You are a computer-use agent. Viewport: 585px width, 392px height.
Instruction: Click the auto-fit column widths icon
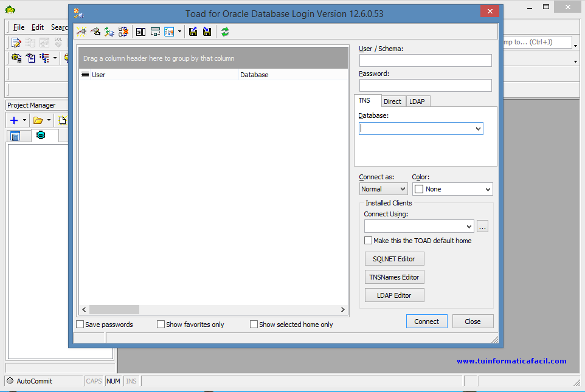pyautogui.click(x=155, y=32)
